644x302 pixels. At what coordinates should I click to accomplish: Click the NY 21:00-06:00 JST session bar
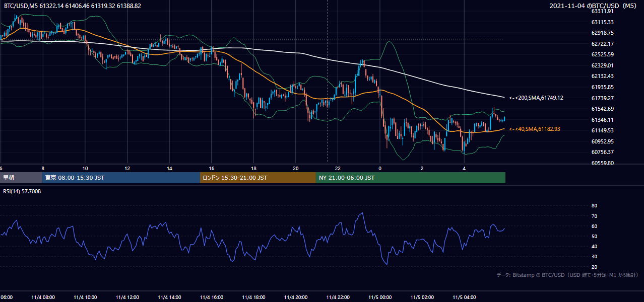pos(411,178)
